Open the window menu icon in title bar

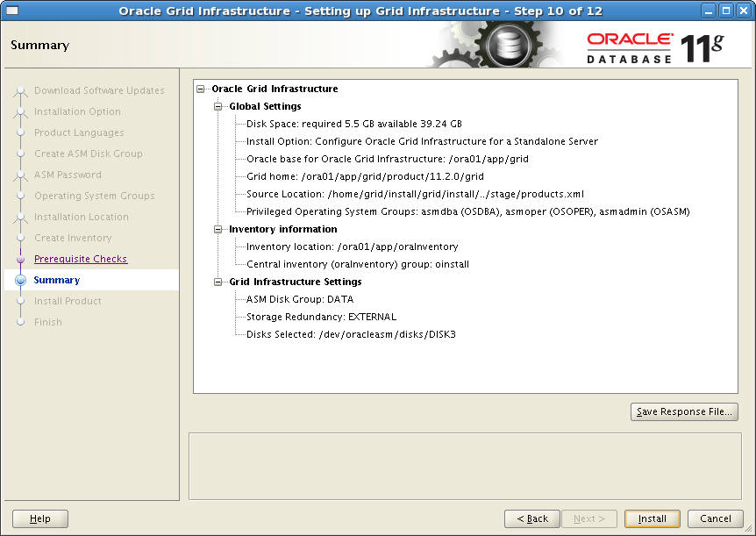[12, 11]
